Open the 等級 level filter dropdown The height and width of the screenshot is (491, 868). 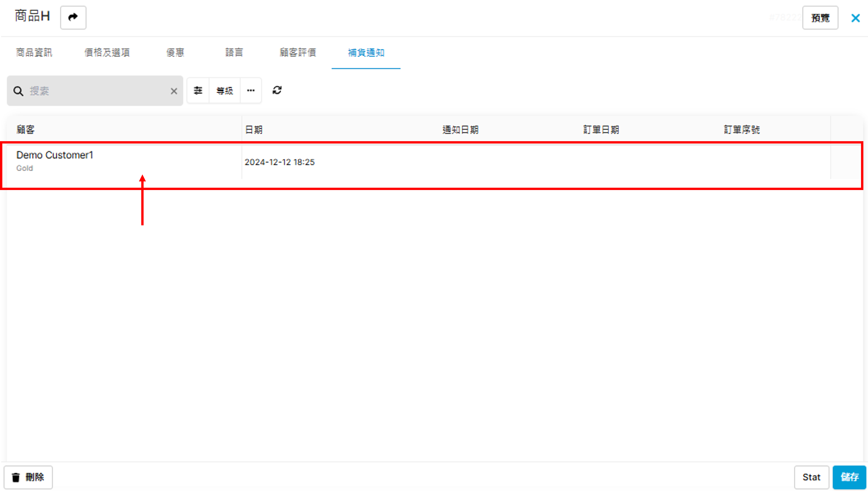tap(224, 90)
